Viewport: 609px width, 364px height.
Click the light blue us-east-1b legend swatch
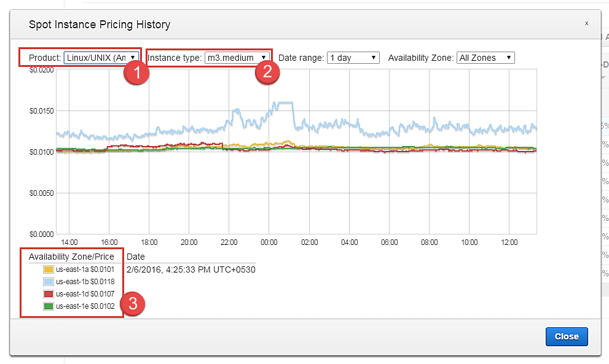(x=48, y=282)
